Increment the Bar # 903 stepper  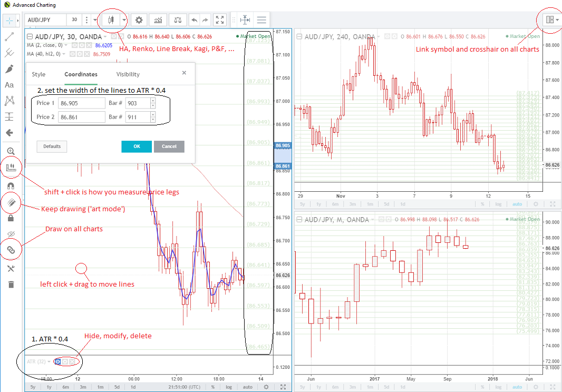pos(153,101)
